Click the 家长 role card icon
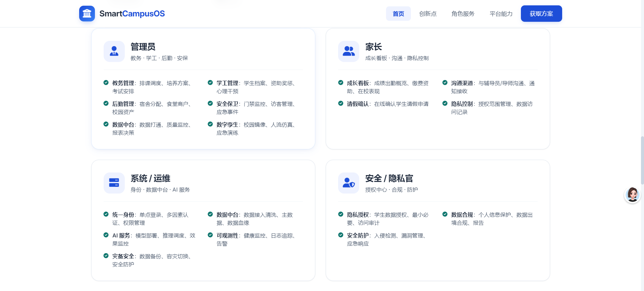This screenshot has width=644, height=291. click(348, 51)
